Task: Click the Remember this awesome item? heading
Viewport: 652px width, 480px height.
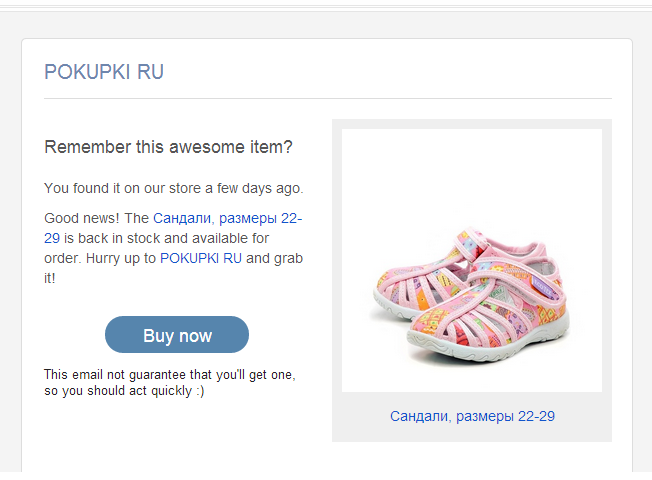Action: [x=168, y=147]
